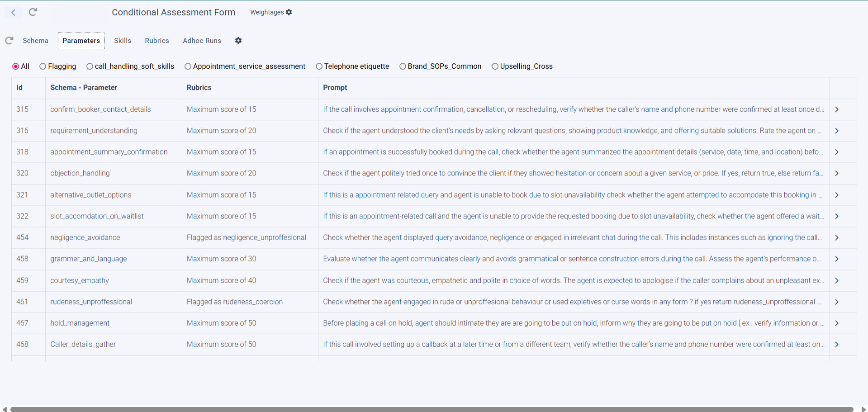This screenshot has height=412, width=868.
Task: Select the Parameters tab
Action: point(81,41)
